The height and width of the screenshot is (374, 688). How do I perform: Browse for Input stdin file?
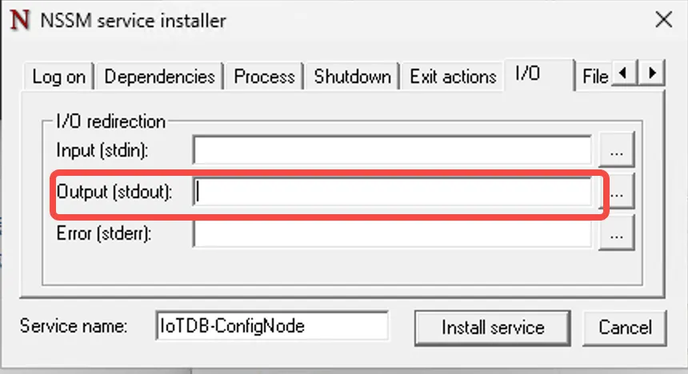tap(616, 150)
